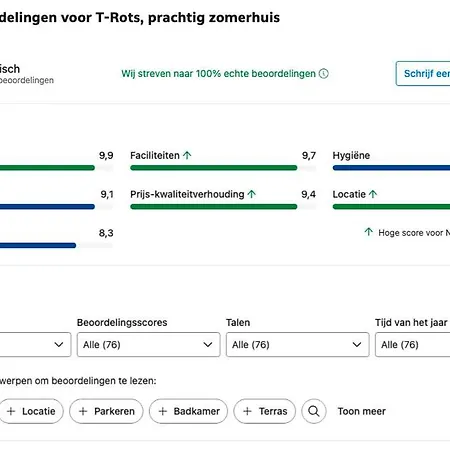Select the Terras topic chip
Viewport: 450px width, 450px height.
[x=265, y=411]
